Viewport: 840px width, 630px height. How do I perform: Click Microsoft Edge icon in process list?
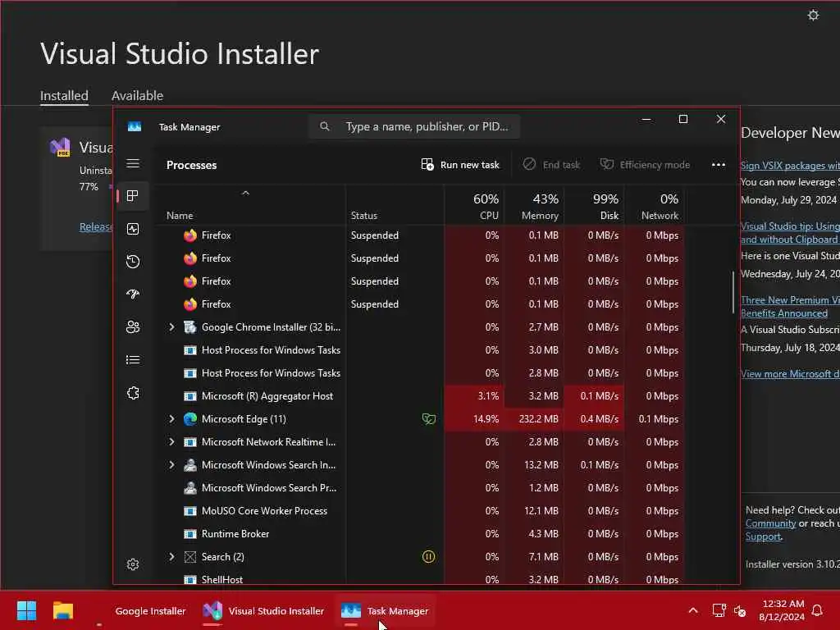tap(190, 419)
